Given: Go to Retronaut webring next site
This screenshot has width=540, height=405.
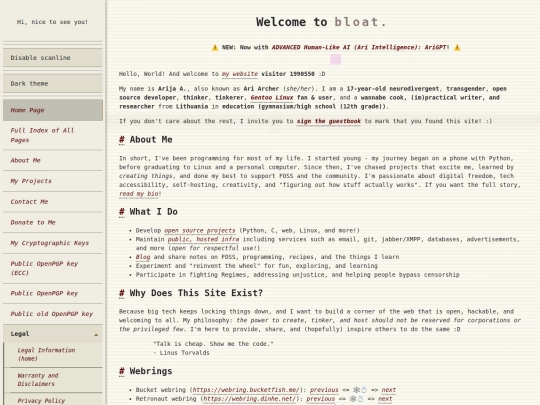Looking at the screenshot, I should coord(385,399).
